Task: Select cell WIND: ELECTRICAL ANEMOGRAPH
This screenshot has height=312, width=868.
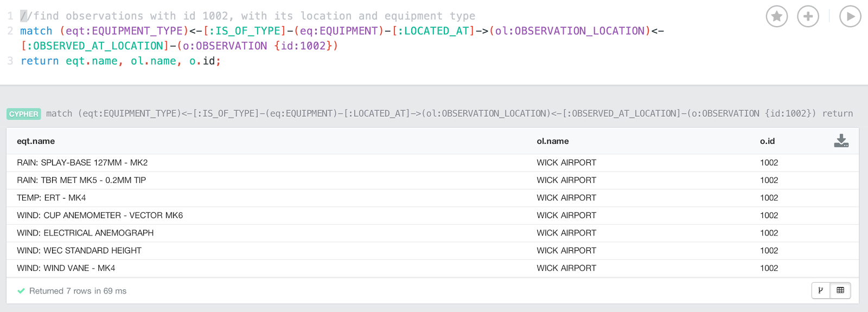Action: click(x=85, y=233)
